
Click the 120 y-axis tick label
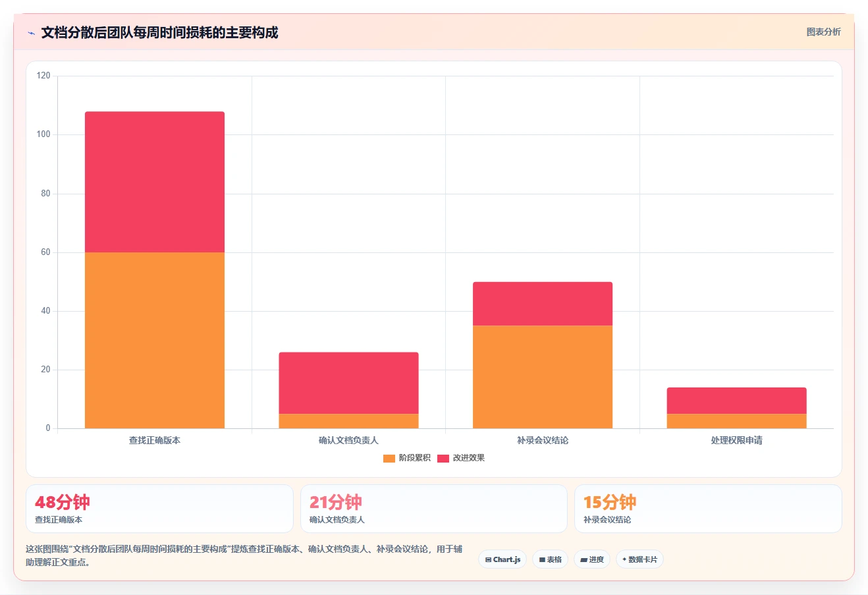point(43,76)
